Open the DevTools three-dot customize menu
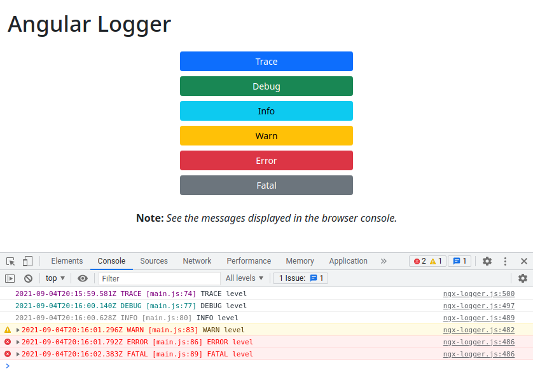This screenshot has width=533, height=392. pyautogui.click(x=505, y=261)
